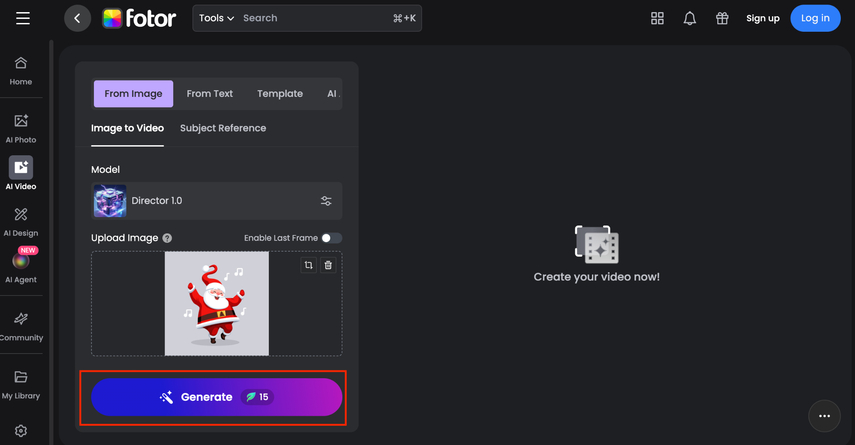855x445 pixels.
Task: Click Upload Image help question mark
Action: click(167, 238)
